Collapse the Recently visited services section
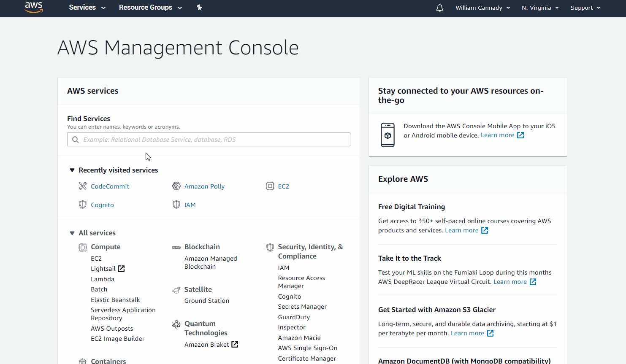The height and width of the screenshot is (364, 626). pyautogui.click(x=72, y=170)
